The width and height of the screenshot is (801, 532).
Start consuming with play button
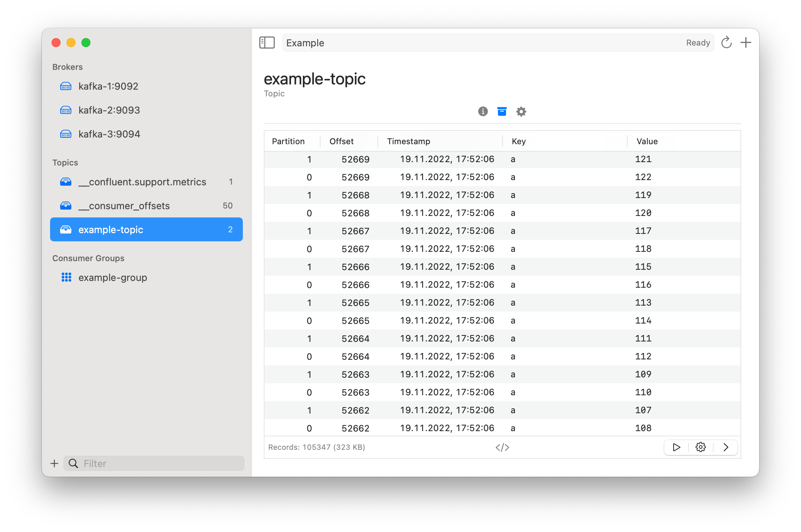point(676,447)
